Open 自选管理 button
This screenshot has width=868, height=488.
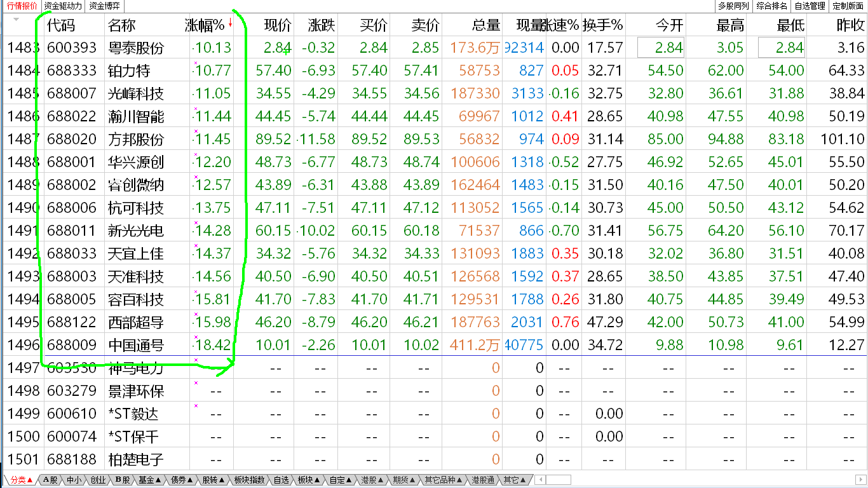pos(810,6)
